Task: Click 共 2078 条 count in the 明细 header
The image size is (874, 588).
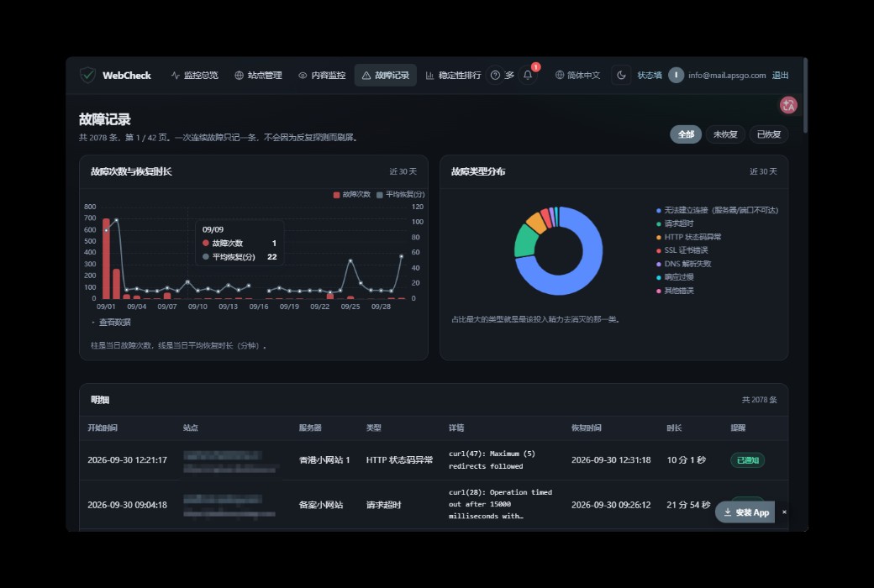Action: tap(759, 400)
